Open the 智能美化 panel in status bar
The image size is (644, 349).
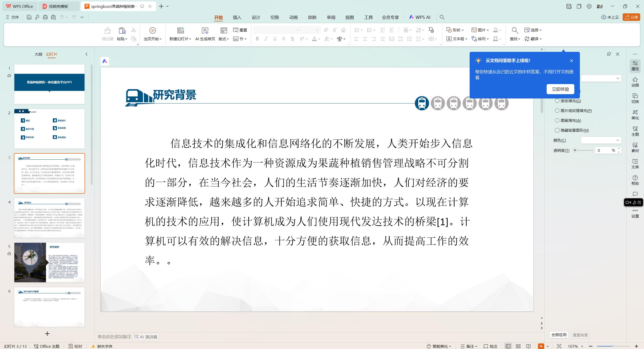point(439,346)
